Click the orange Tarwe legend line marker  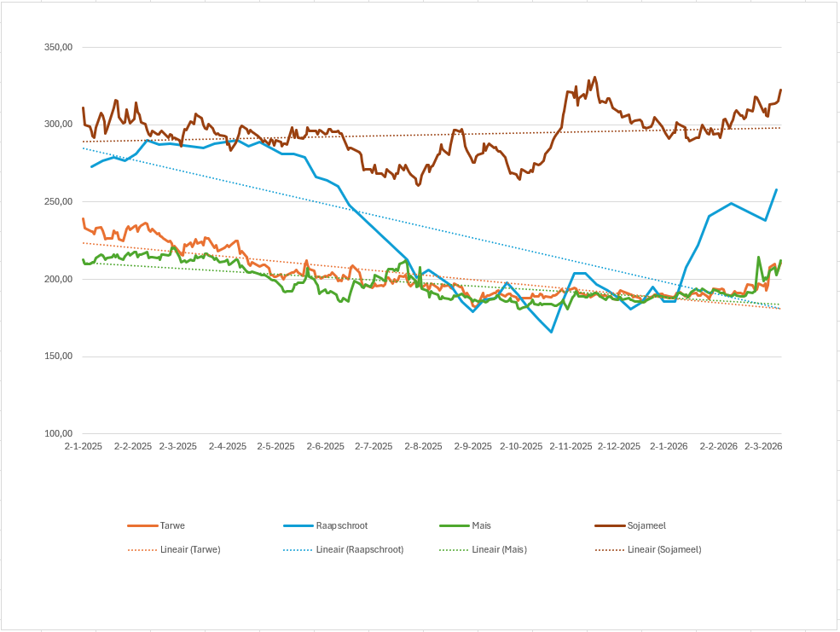[x=142, y=526]
